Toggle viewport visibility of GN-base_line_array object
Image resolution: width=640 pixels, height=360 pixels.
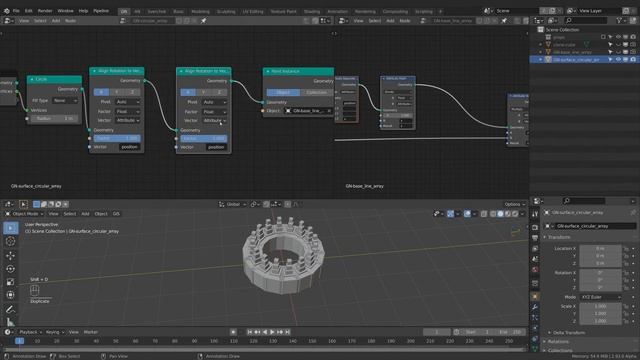tap(618, 52)
